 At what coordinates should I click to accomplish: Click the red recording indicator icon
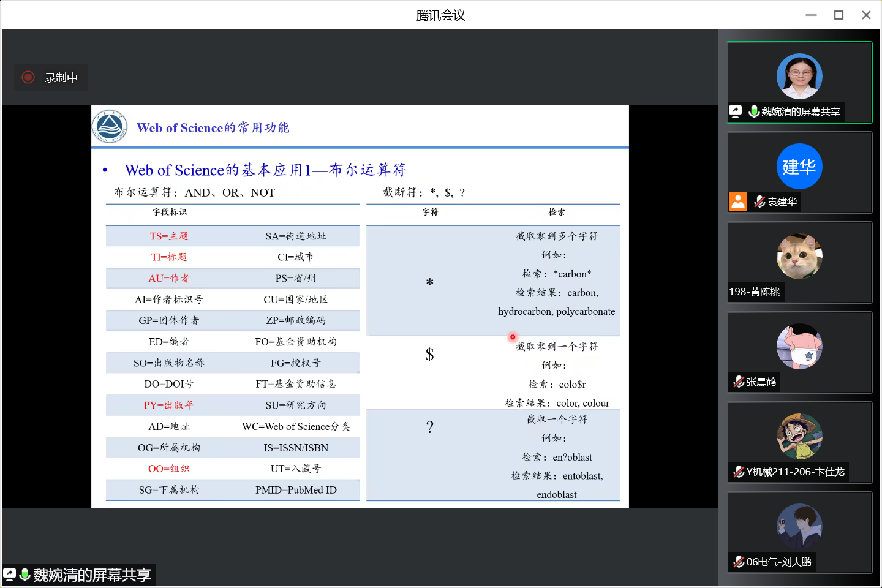(x=28, y=77)
